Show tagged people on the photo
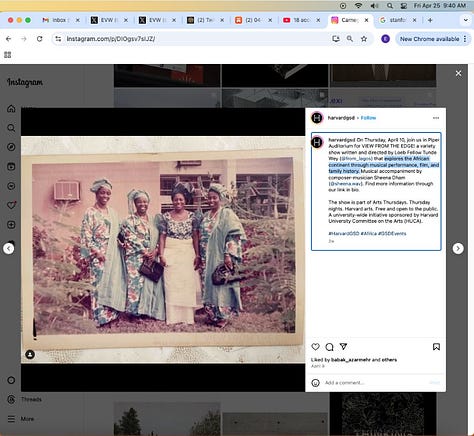Viewport: 474px width, 436px height. [30, 355]
